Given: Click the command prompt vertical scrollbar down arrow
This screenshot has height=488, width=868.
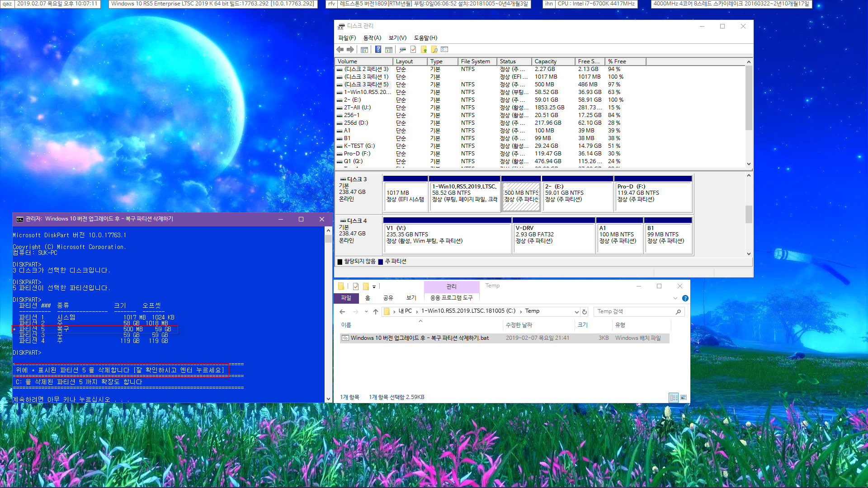Looking at the screenshot, I should click(x=328, y=399).
